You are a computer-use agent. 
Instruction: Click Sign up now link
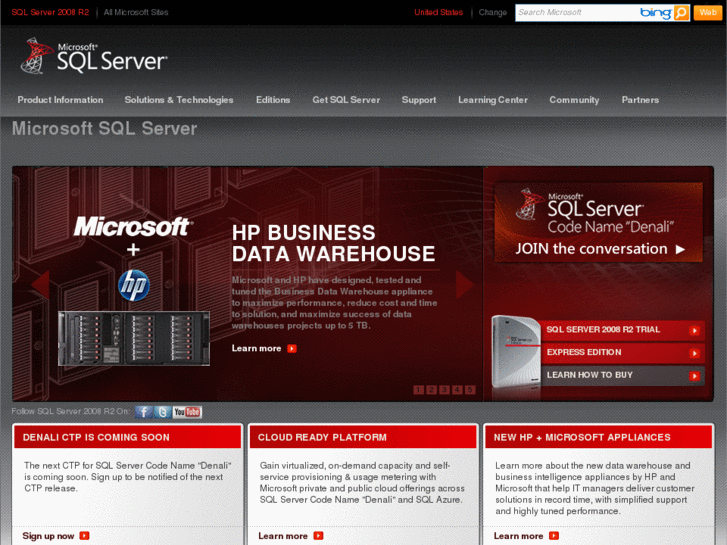coord(48,536)
